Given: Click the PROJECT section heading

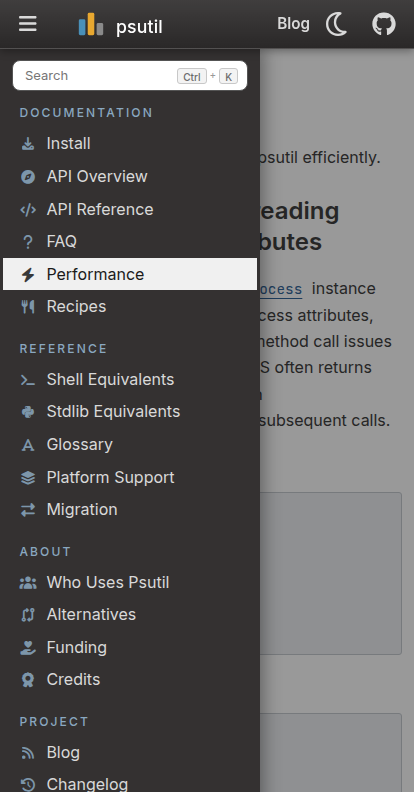Looking at the screenshot, I should [54, 722].
